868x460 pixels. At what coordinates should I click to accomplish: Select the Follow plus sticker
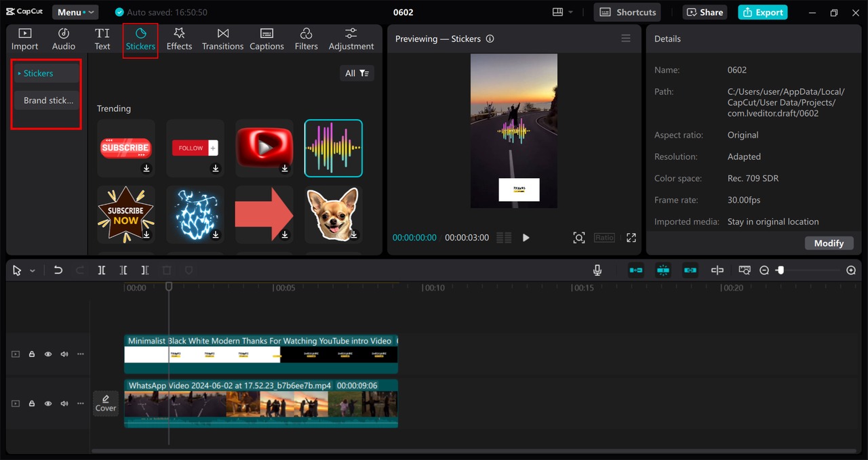[x=195, y=148]
